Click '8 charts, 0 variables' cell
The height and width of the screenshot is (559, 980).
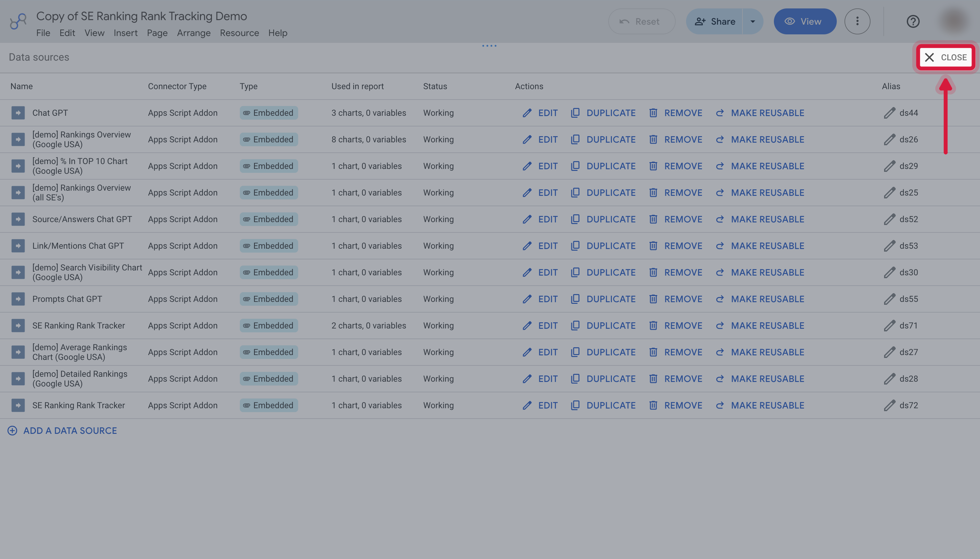point(369,139)
